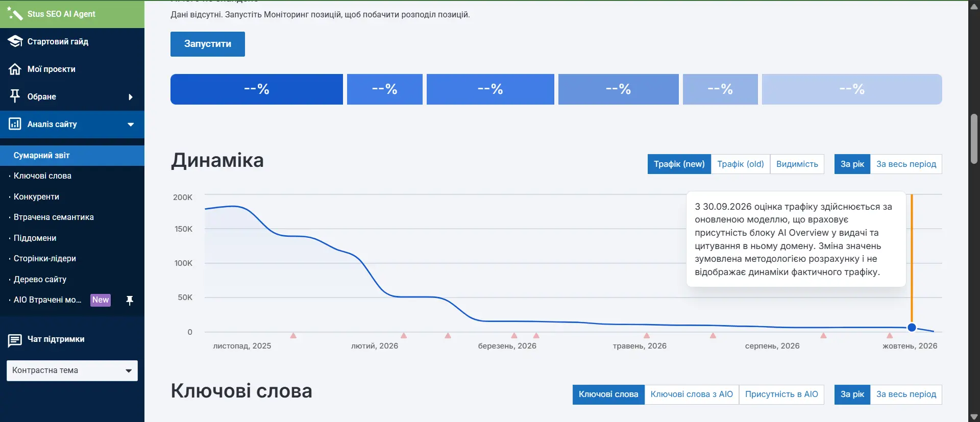Select the Ключові слова tab in keywords section
Image resolution: width=980 pixels, height=422 pixels.
[608, 394]
